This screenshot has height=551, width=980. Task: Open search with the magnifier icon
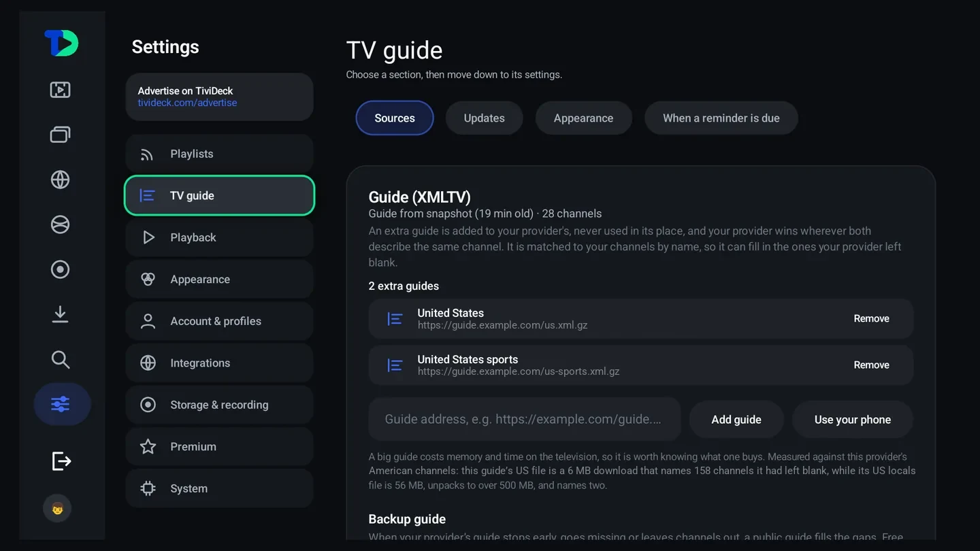click(x=61, y=359)
